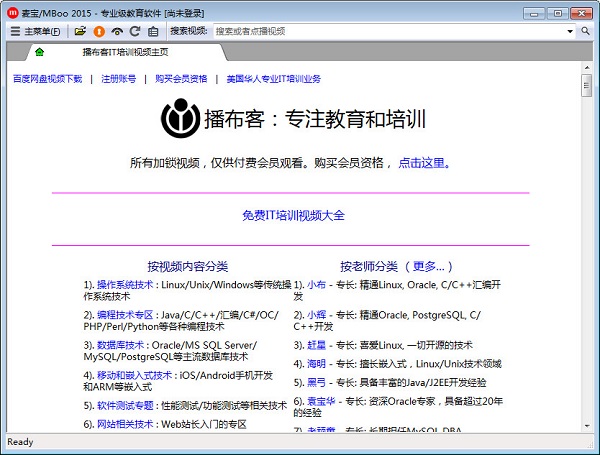This screenshot has height=455, width=600.
Task: Click the refresh arrow icon
Action: (x=134, y=31)
